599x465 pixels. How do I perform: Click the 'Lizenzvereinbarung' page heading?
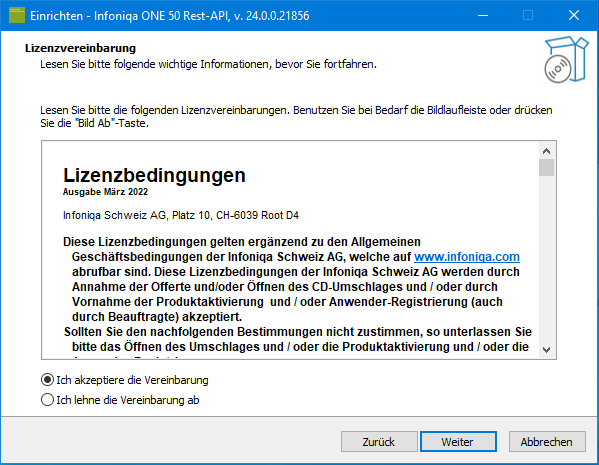pyautogui.click(x=81, y=48)
